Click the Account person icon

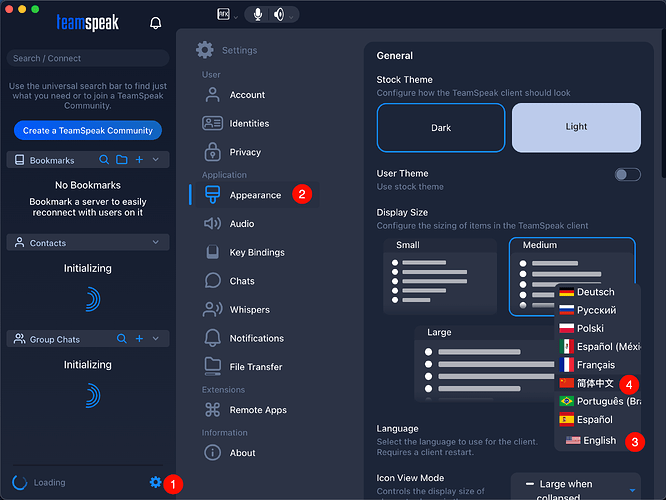tap(212, 94)
